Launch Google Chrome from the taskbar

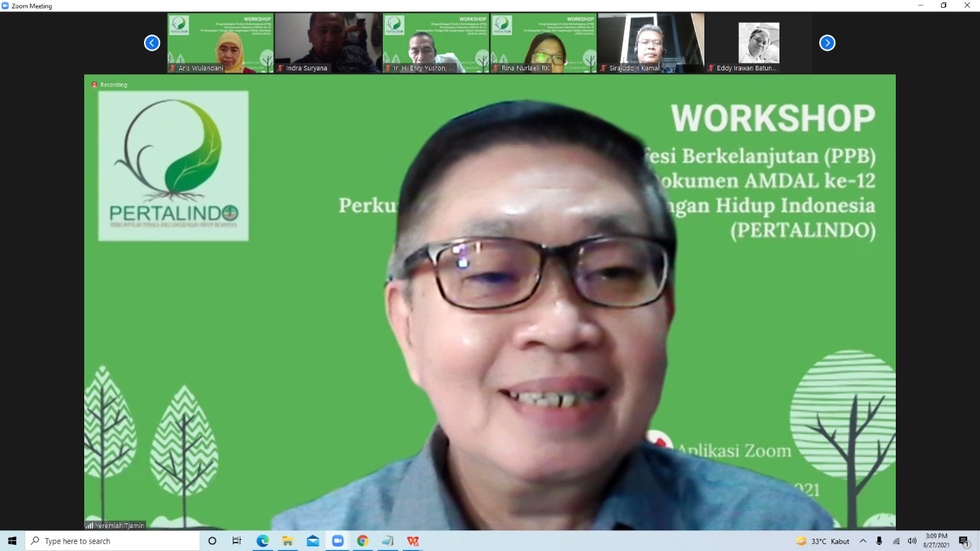(363, 541)
